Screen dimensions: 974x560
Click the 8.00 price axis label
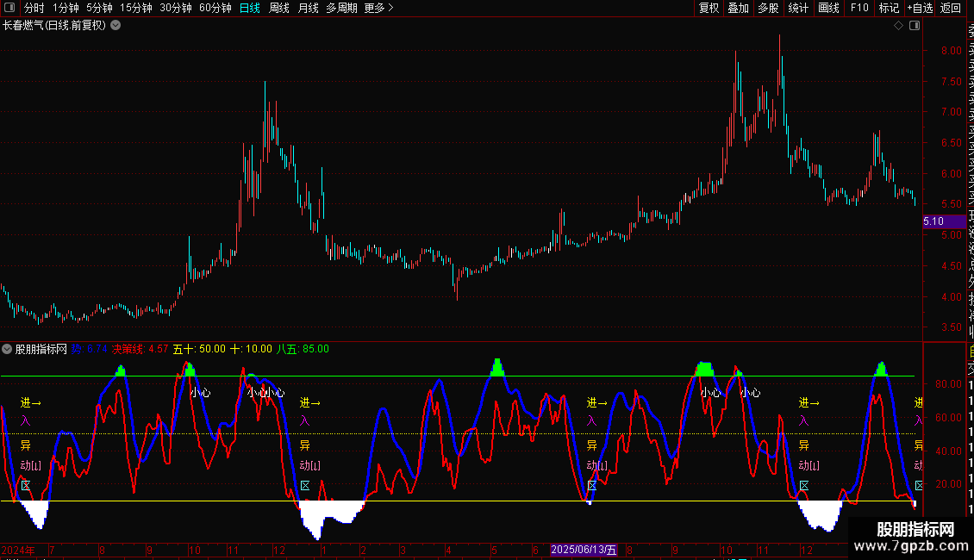(951, 51)
